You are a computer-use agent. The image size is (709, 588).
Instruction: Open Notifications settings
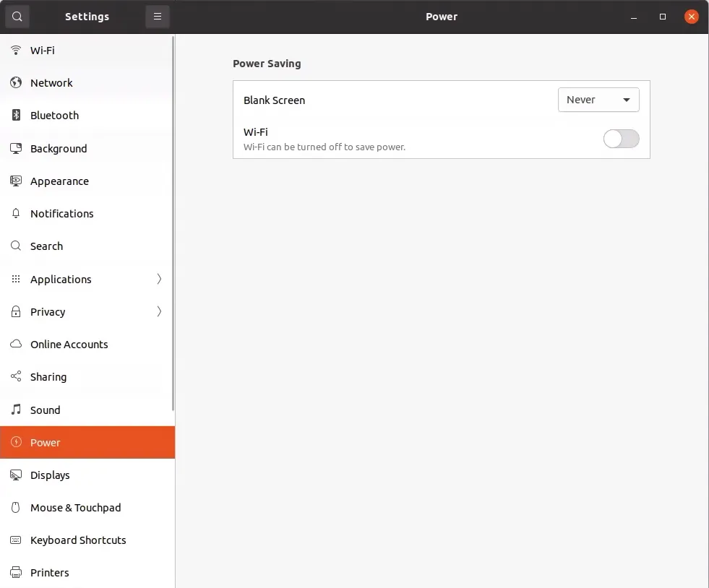pyautogui.click(x=86, y=213)
